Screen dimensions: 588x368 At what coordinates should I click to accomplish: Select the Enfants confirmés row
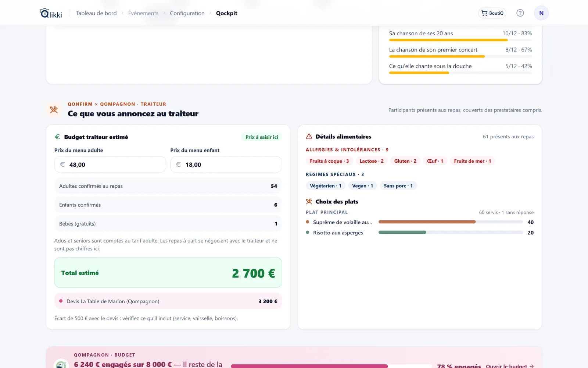[x=168, y=205]
